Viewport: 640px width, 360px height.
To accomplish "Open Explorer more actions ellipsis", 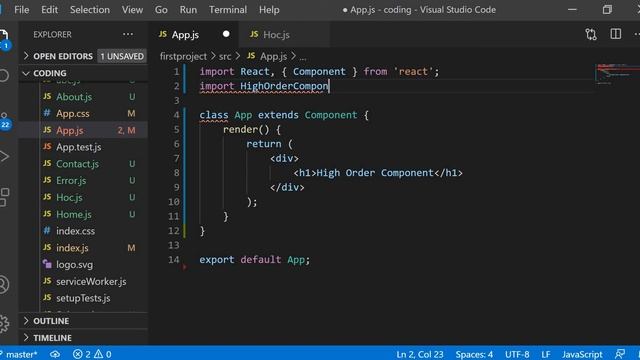I will click(128, 34).
